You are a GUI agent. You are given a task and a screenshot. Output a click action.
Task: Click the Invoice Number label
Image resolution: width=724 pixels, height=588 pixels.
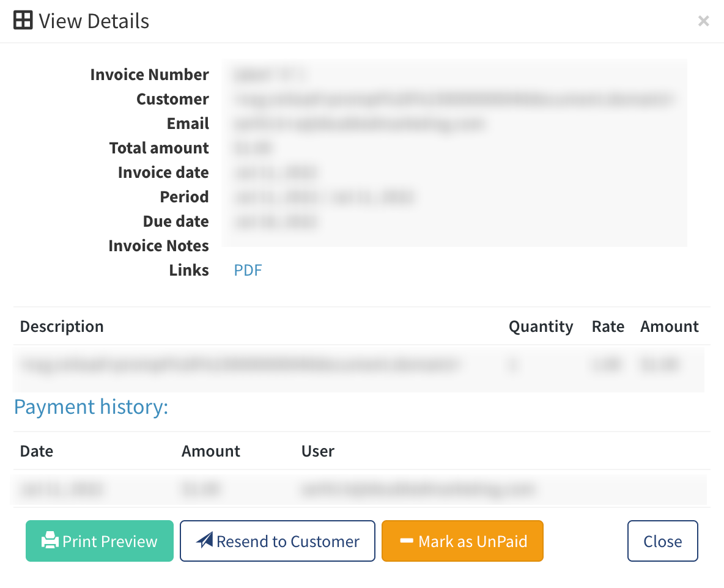pyautogui.click(x=149, y=75)
